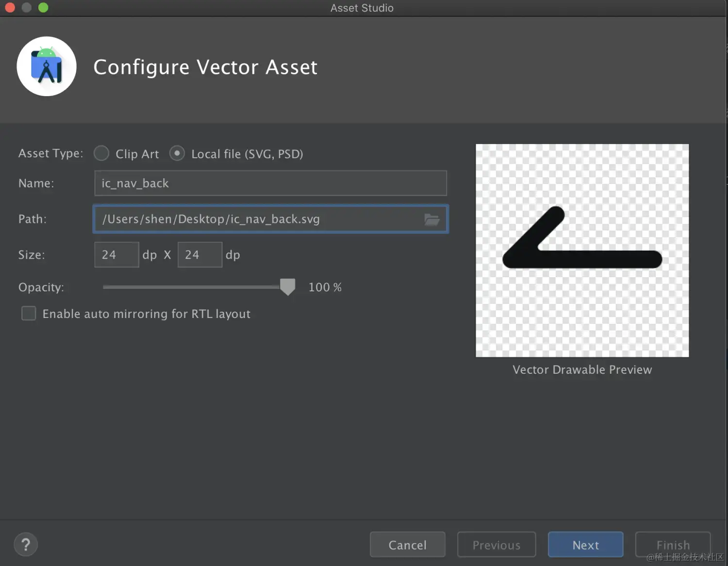
Task: Click the folder browse icon in Path field
Action: tap(431, 219)
